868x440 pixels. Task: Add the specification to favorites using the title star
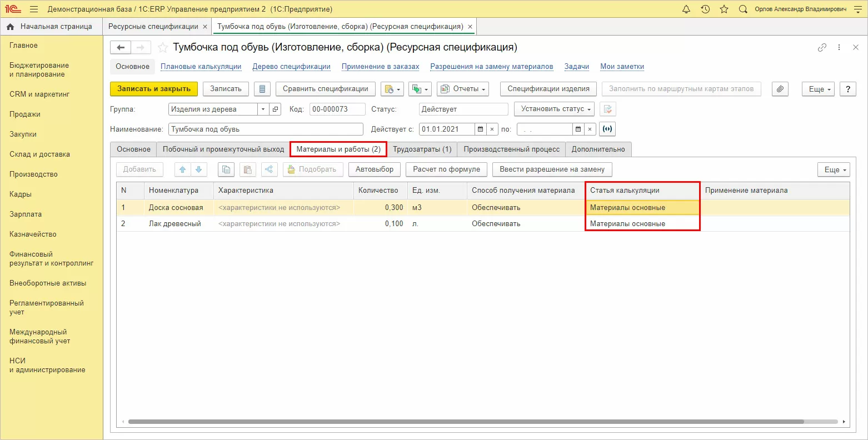pyautogui.click(x=163, y=48)
